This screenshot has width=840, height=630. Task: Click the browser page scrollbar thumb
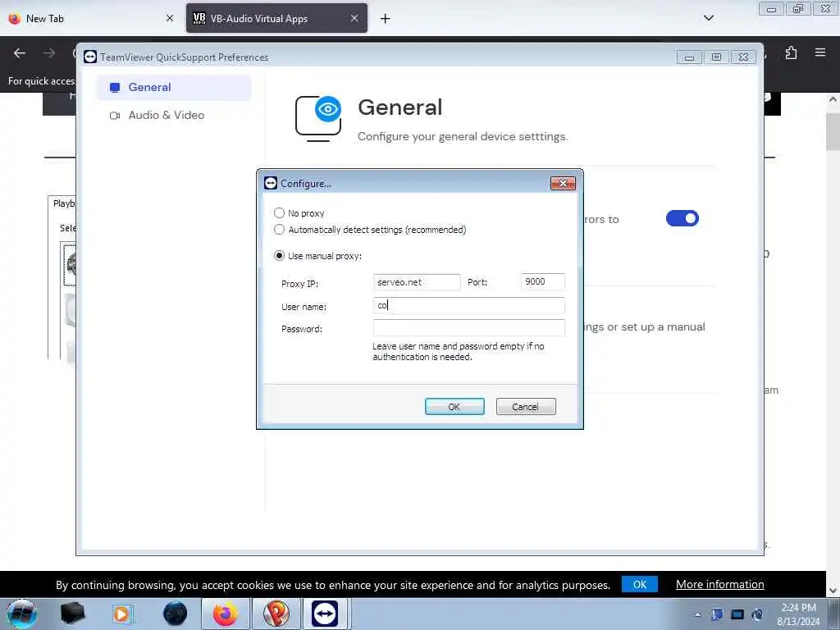click(x=833, y=132)
